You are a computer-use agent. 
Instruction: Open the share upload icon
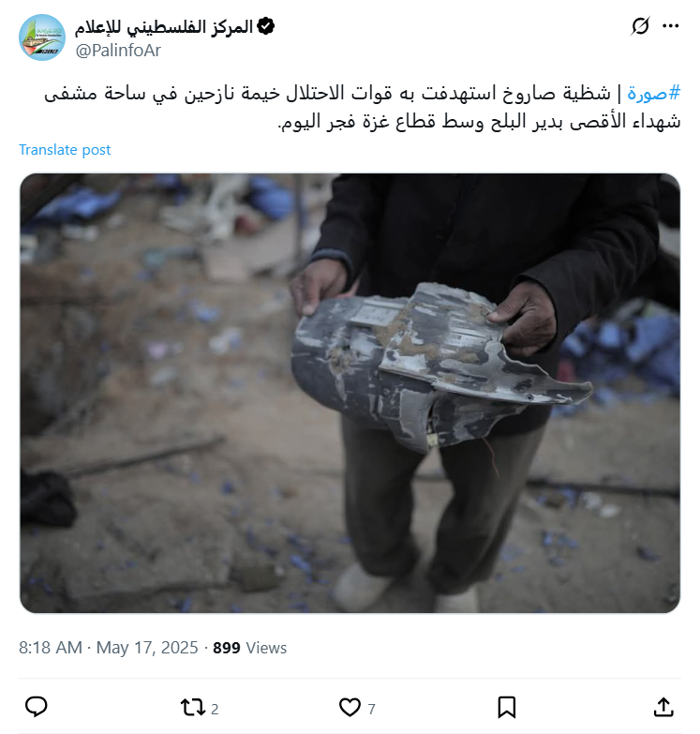point(663,708)
